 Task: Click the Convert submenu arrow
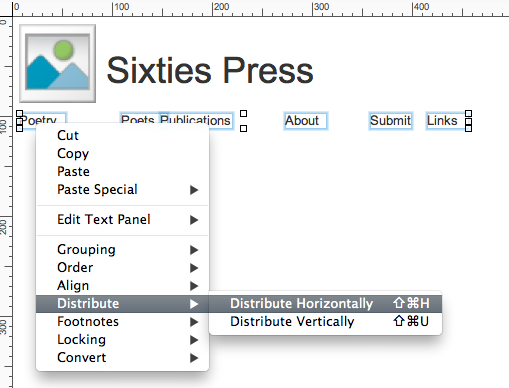[194, 358]
